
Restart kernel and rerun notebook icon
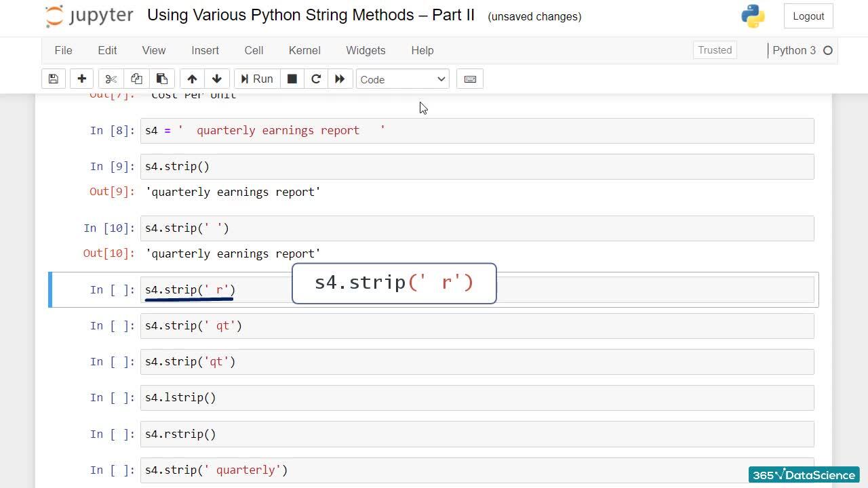coord(340,79)
